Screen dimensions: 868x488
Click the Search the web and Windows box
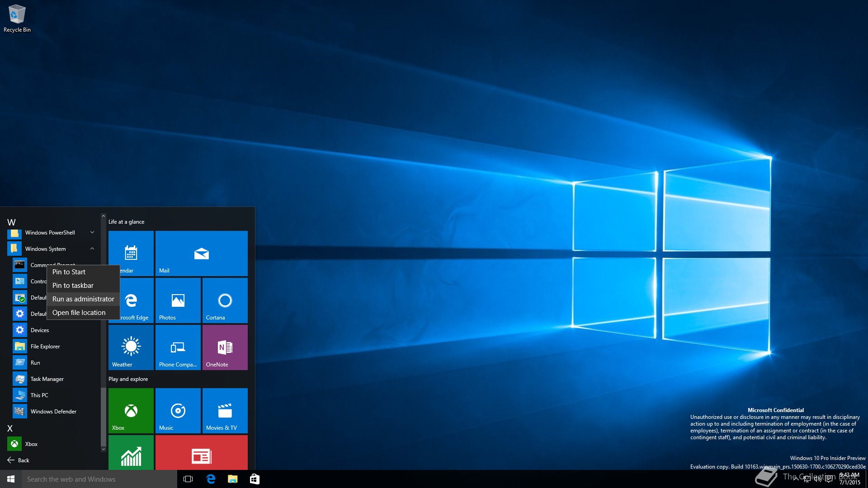tap(99, 479)
